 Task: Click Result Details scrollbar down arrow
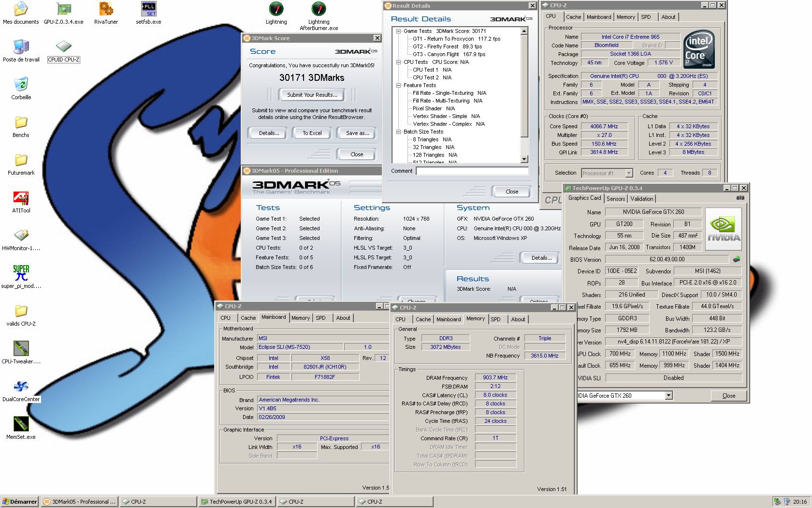click(524, 159)
